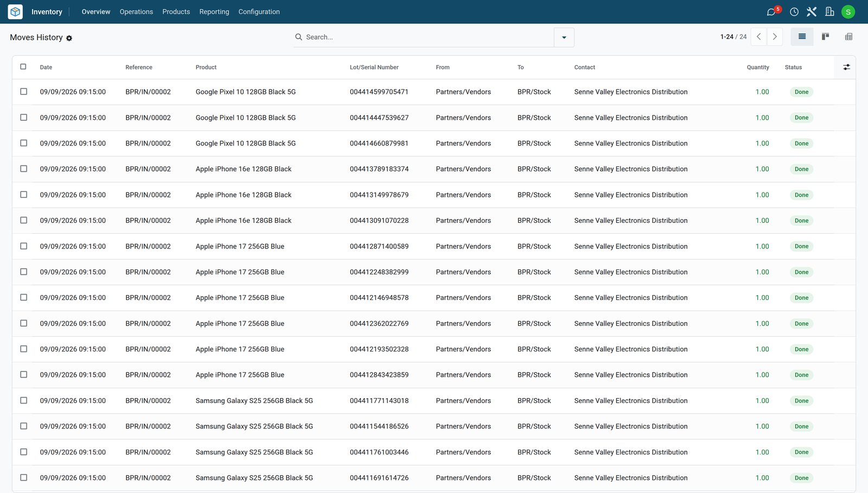Image resolution: width=868 pixels, height=493 pixels.
Task: Open optional columns adjust icon
Action: click(x=846, y=67)
